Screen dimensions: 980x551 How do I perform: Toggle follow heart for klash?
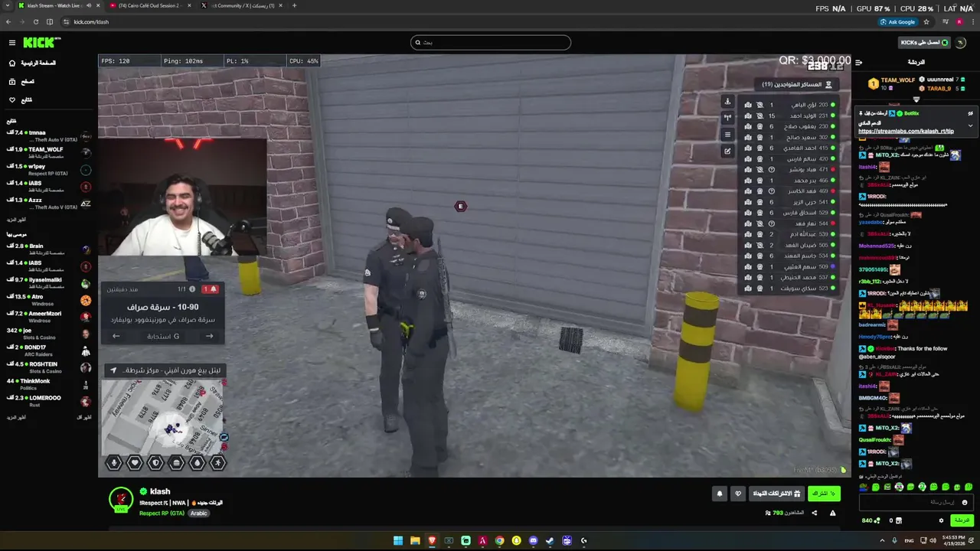[738, 494]
